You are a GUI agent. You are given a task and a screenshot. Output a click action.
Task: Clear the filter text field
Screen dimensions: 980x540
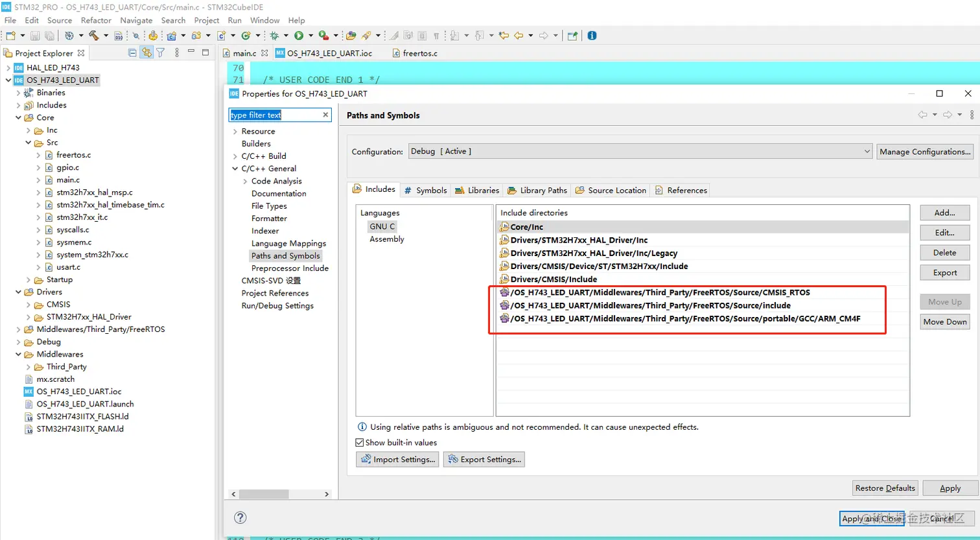[x=326, y=115]
